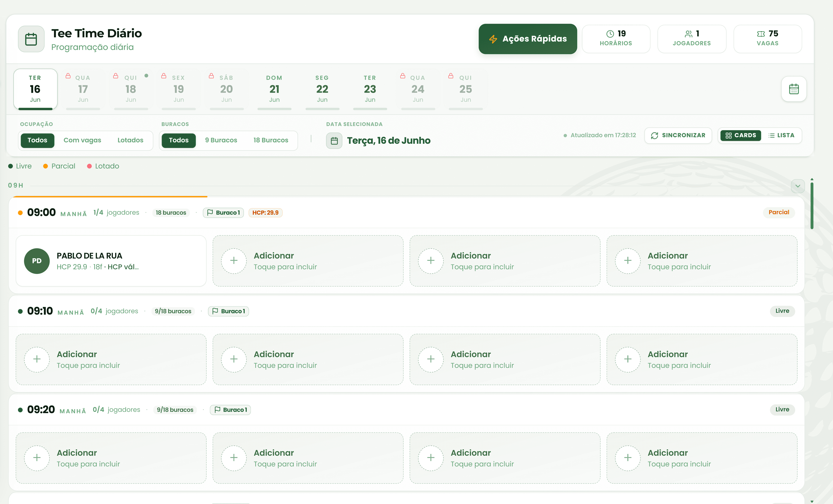Click the Sincronizar button

click(678, 136)
